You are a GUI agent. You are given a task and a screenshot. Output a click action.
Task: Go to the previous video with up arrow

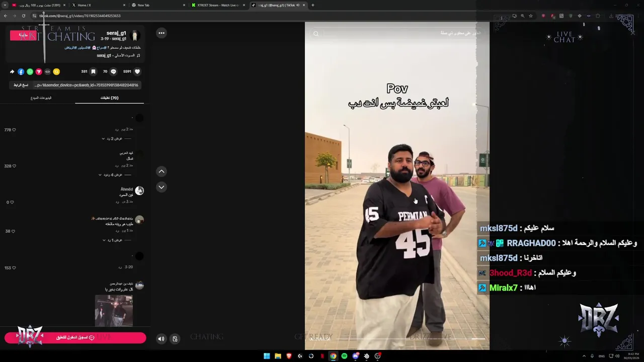[x=162, y=171]
